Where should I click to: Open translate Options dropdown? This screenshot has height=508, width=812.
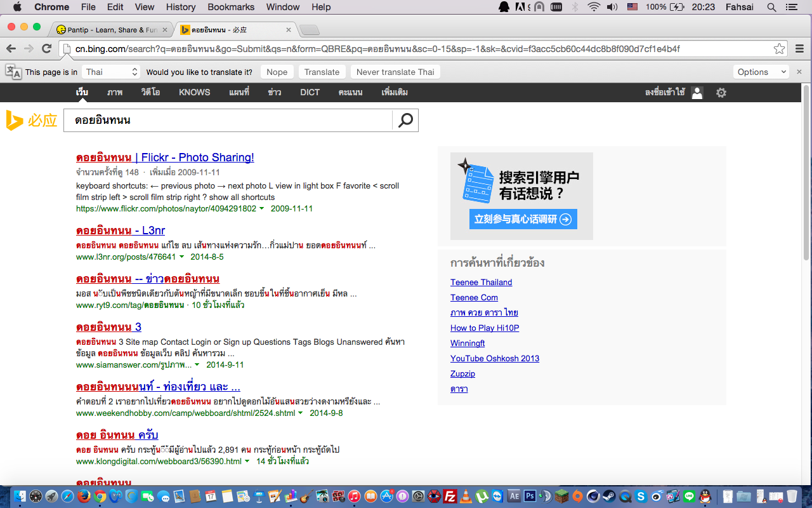761,72
